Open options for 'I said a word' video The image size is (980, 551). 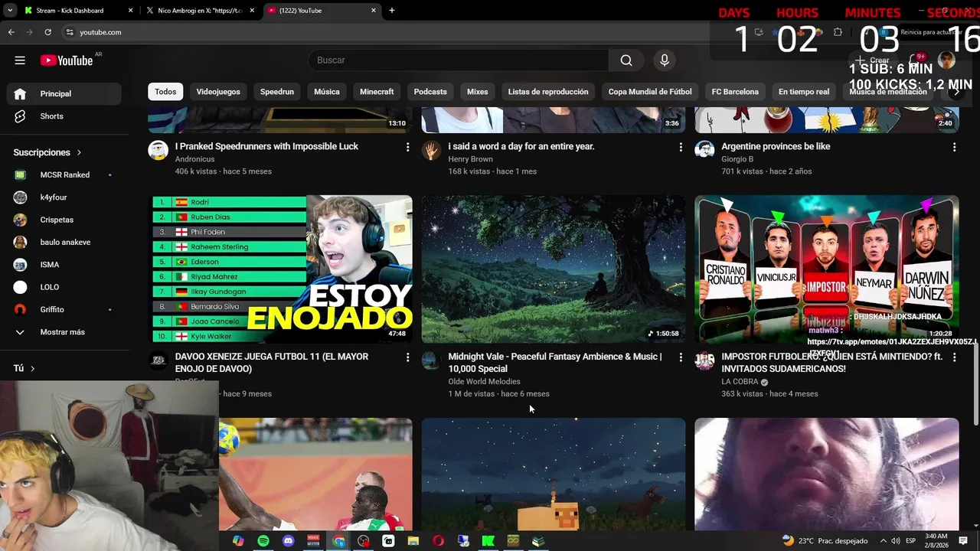pos(681,147)
